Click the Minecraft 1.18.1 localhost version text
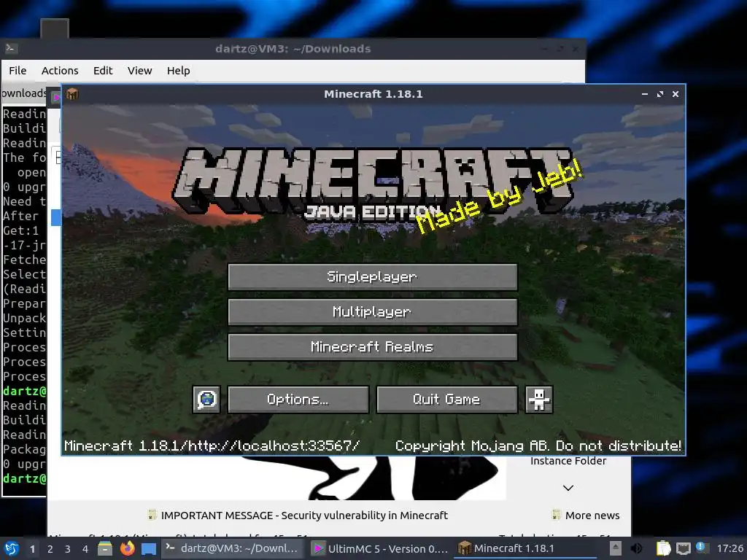The width and height of the screenshot is (747, 560). click(x=212, y=446)
